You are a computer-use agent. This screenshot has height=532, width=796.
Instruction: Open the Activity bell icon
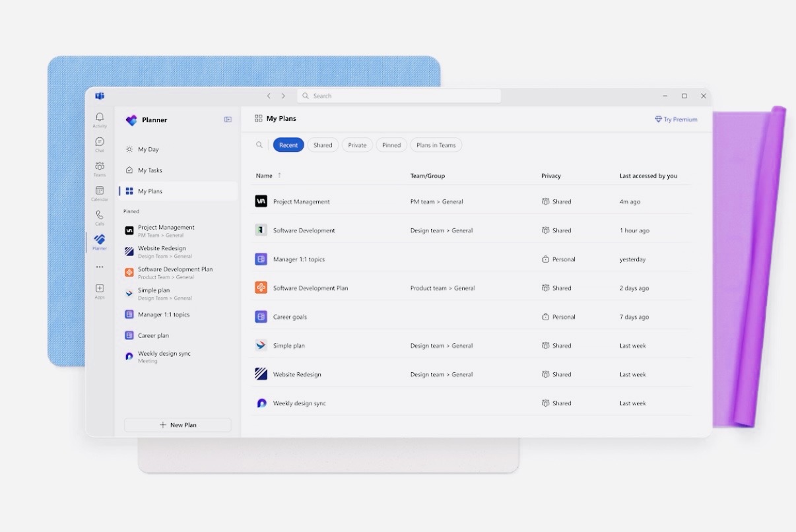click(100, 117)
